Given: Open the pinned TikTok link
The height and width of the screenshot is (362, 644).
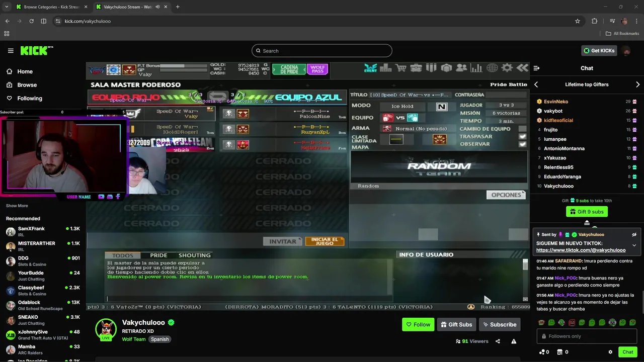Looking at the screenshot, I should point(581,250).
